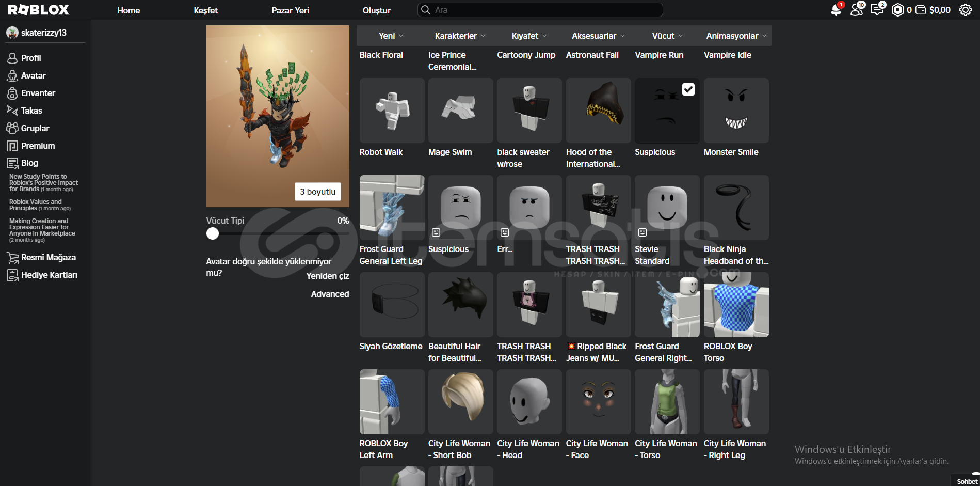980x486 pixels.
Task: Open the Advanced avatar options
Action: [330, 294]
